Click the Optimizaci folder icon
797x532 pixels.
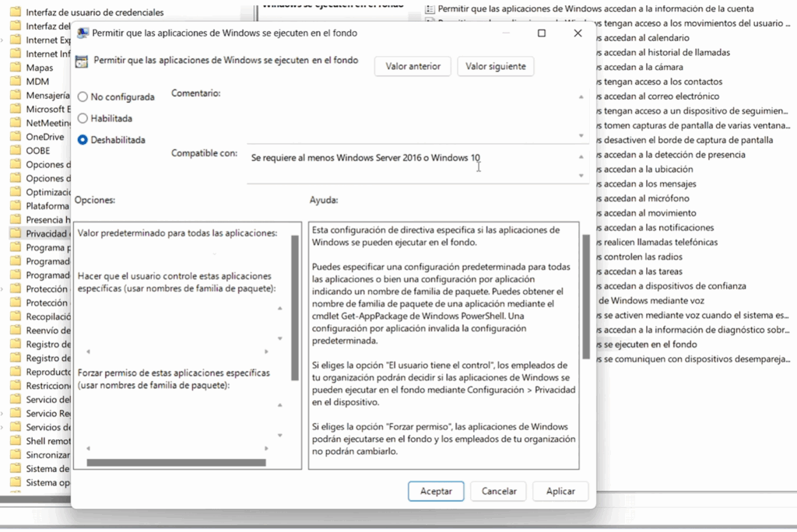(x=16, y=192)
